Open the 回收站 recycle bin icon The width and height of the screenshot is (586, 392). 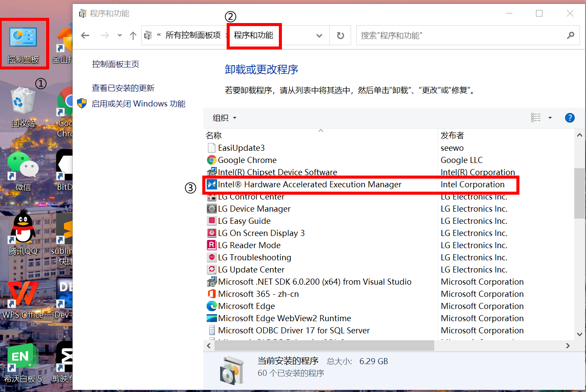click(x=23, y=106)
